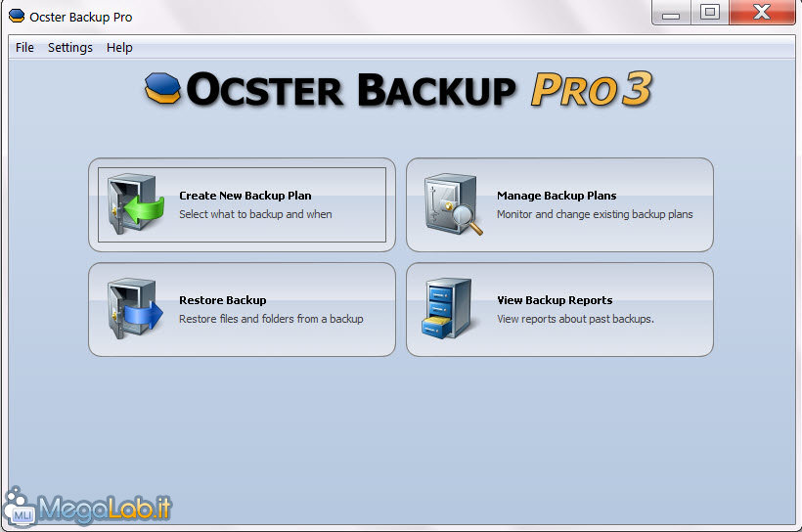Minimize the Ocster Backup Pro window
Screen dimensions: 802x532
point(671,13)
